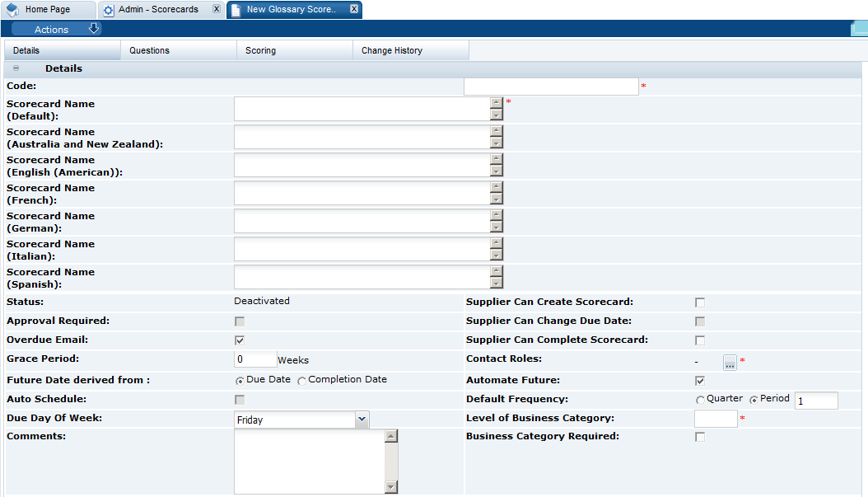The image size is (868, 497).
Task: Close the New Glossary Score tab
Action: (x=354, y=10)
